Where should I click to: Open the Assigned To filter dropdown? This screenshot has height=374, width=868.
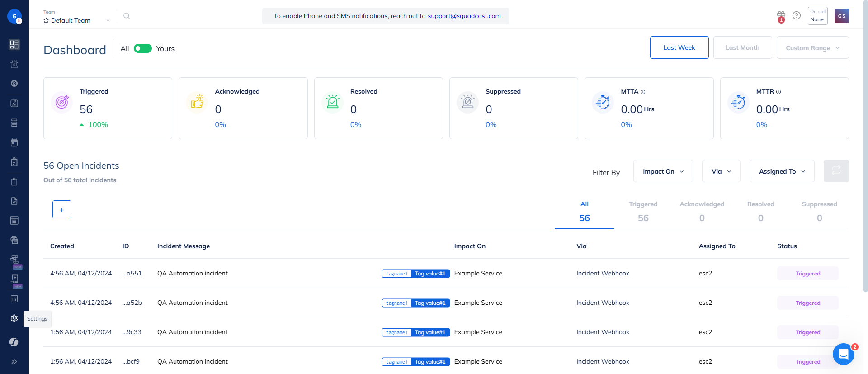[782, 171]
